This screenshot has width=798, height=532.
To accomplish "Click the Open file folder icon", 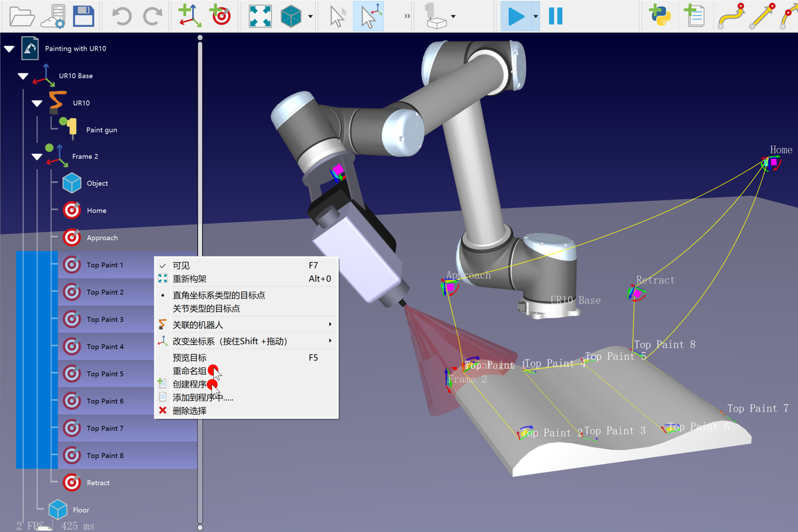I will coord(22,17).
